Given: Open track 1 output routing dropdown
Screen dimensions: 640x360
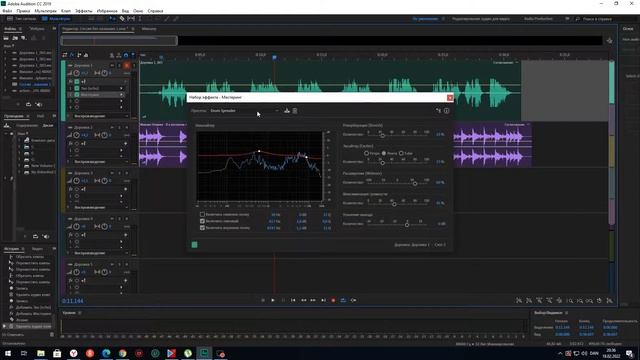Looking at the screenshot, I should tap(100, 116).
